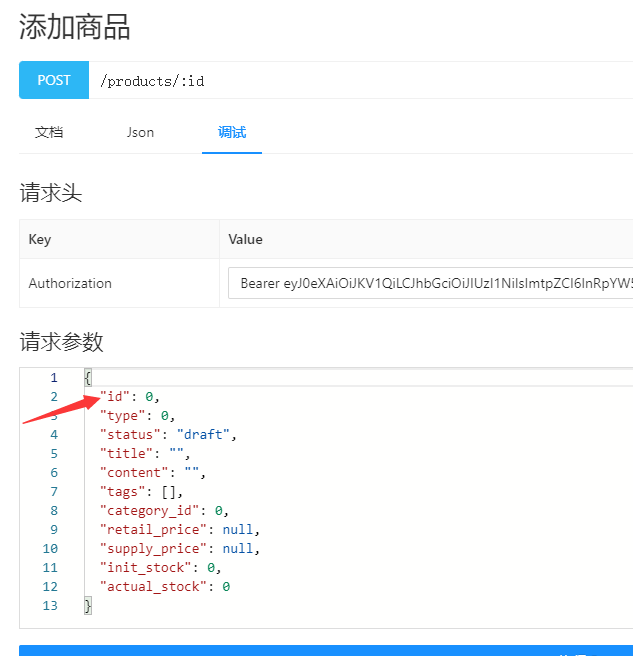Click the "id": 0 line in editor
This screenshot has width=633, height=656.
pos(130,396)
